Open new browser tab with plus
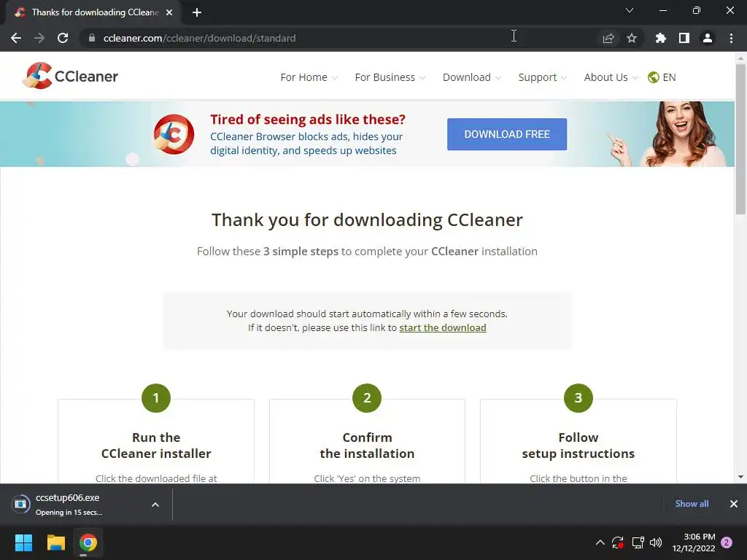 point(197,12)
